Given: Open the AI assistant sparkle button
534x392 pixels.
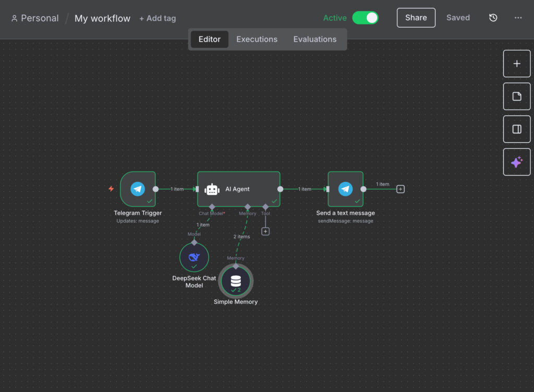Looking at the screenshot, I should pos(516,162).
